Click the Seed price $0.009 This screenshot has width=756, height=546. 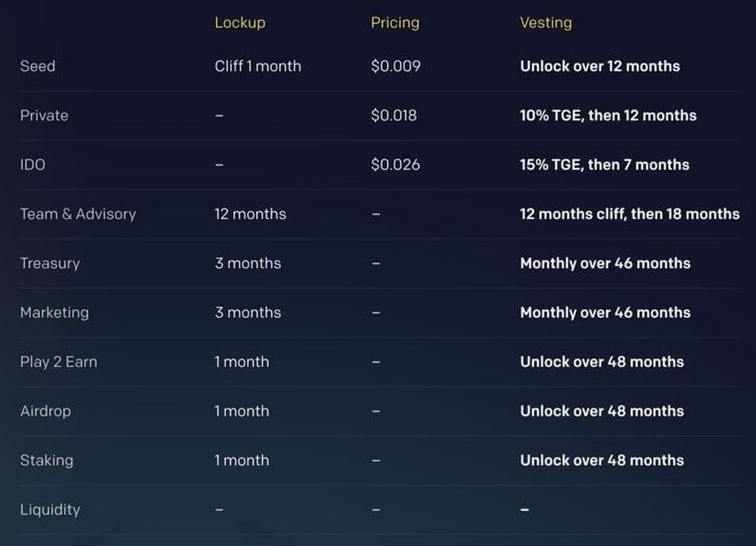click(x=396, y=66)
